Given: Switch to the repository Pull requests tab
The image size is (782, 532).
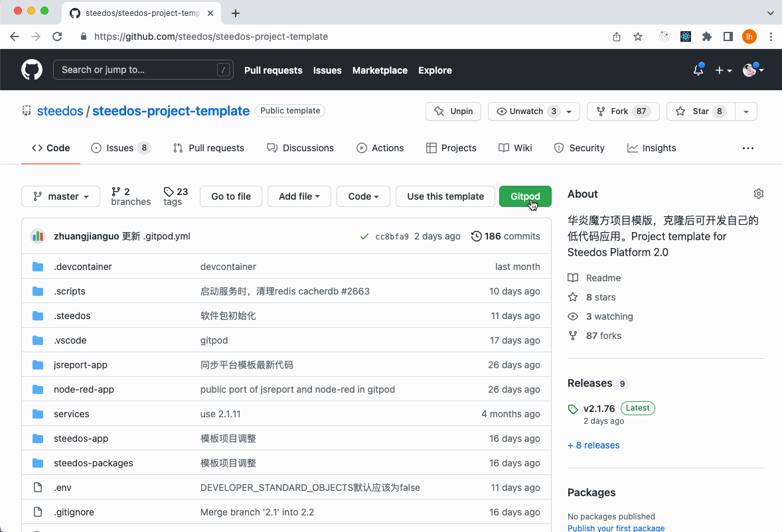Looking at the screenshot, I should click(208, 148).
